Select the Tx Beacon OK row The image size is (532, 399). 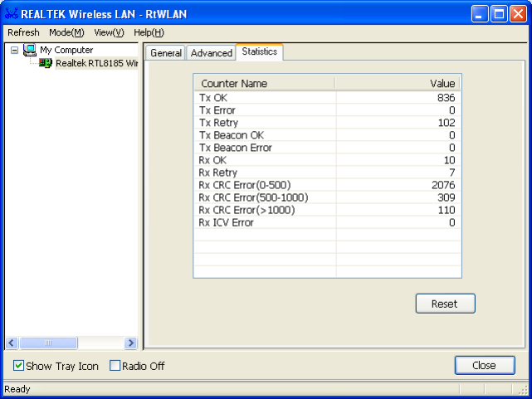327,135
